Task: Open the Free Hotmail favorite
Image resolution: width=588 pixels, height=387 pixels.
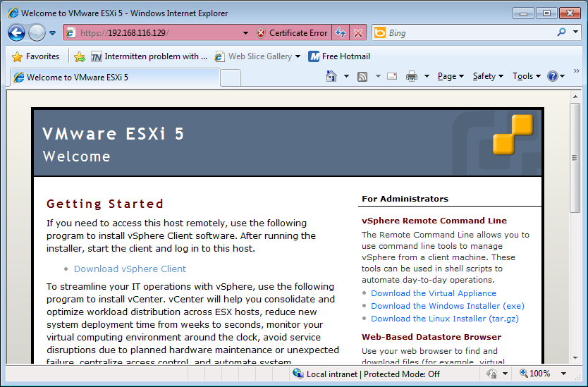Action: (x=339, y=56)
